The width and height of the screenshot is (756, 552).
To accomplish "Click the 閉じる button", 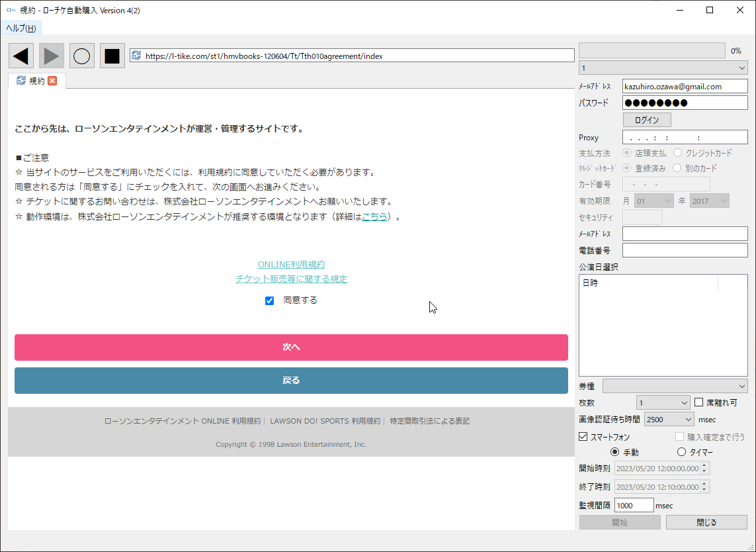I will [x=706, y=522].
